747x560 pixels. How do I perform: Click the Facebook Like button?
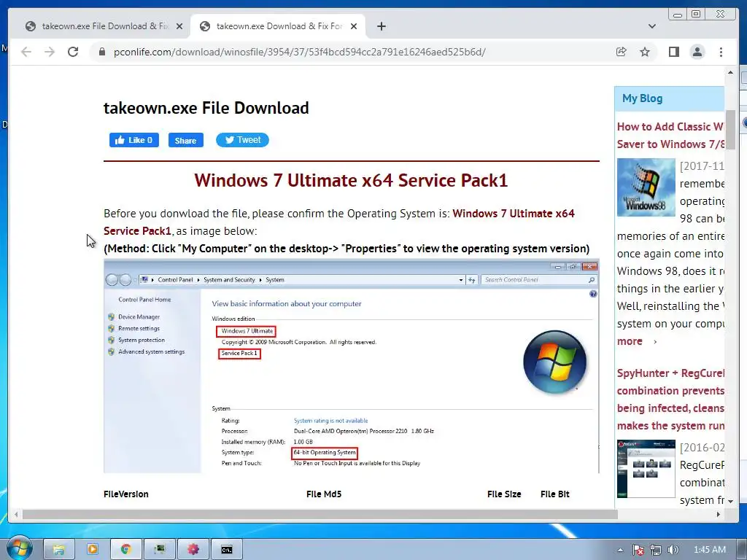(x=134, y=140)
